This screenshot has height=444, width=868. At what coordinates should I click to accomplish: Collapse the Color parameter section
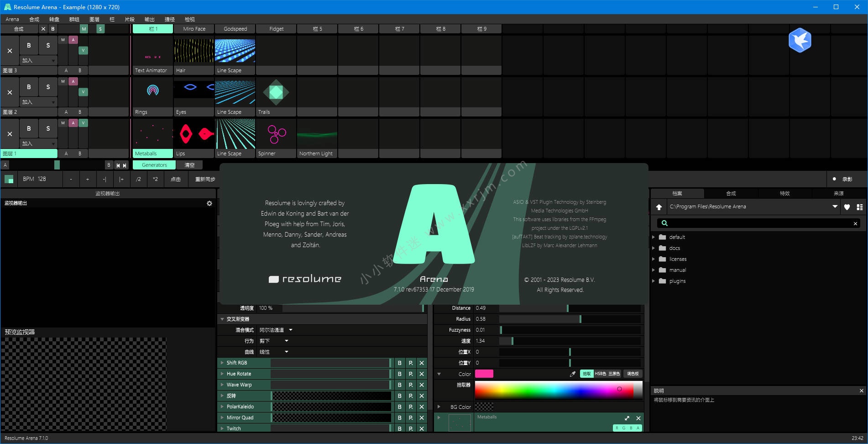tap(439, 374)
